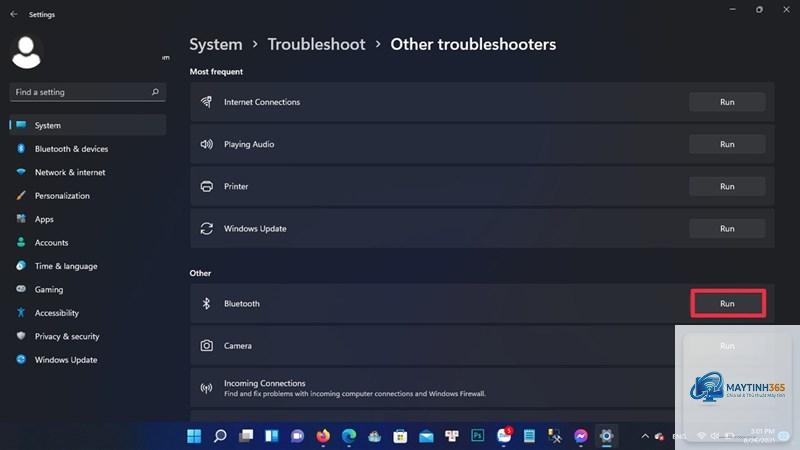Open the Windows Start menu

click(x=194, y=436)
